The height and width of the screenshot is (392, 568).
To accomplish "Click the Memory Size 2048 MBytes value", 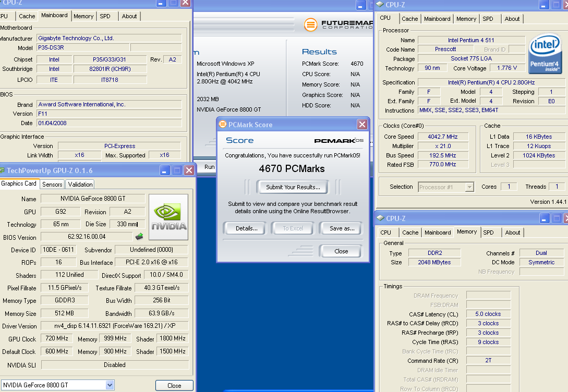I will click(434, 262).
